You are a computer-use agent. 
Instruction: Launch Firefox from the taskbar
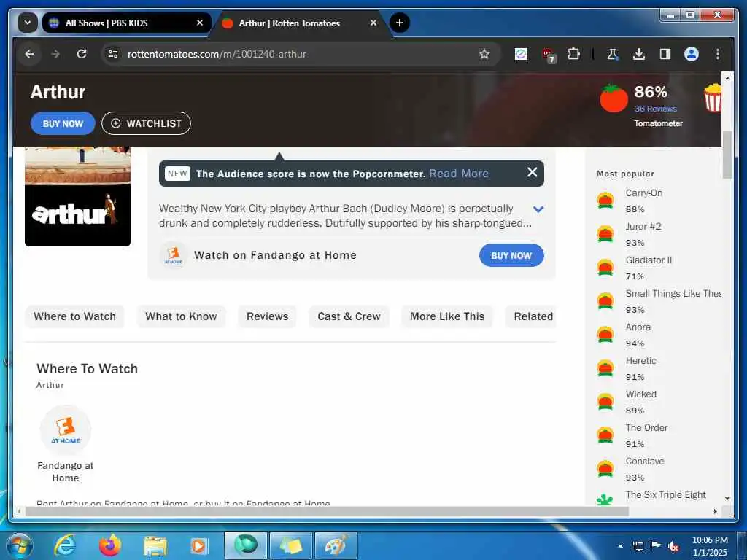pyautogui.click(x=110, y=545)
